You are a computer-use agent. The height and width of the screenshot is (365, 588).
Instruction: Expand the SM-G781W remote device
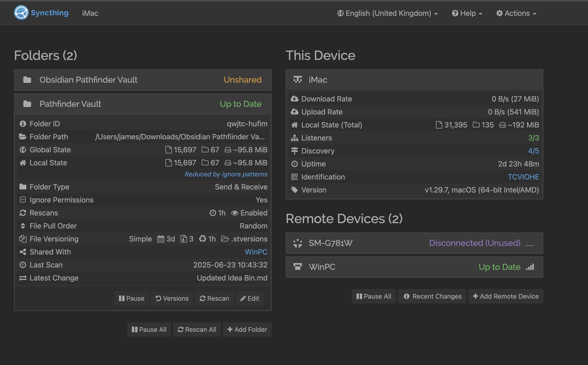pyautogui.click(x=414, y=243)
